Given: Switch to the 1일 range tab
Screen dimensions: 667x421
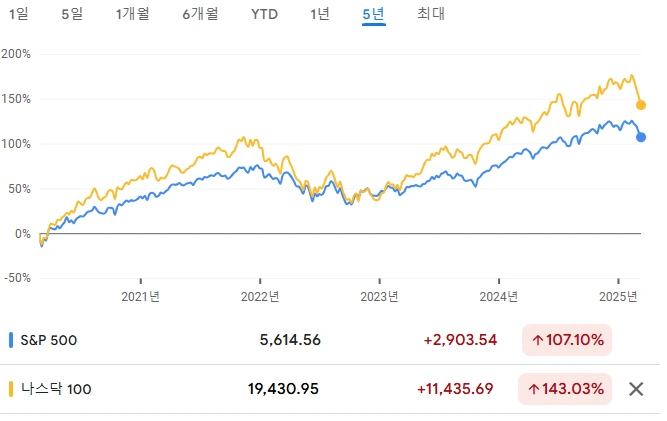Looking at the screenshot, I should point(19,14).
